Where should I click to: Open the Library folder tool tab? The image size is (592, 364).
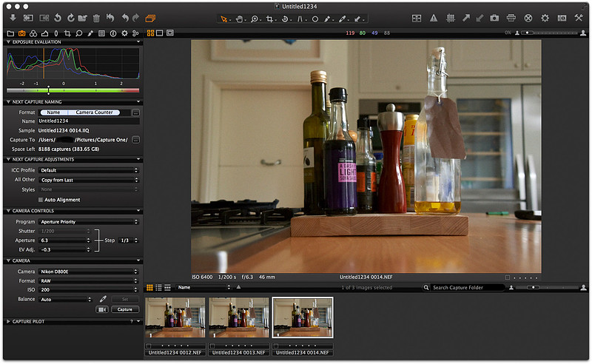[x=10, y=33]
